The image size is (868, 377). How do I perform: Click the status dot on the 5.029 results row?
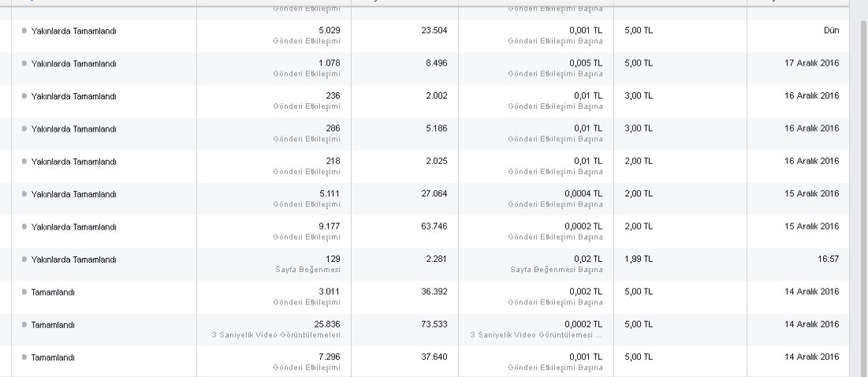point(24,31)
